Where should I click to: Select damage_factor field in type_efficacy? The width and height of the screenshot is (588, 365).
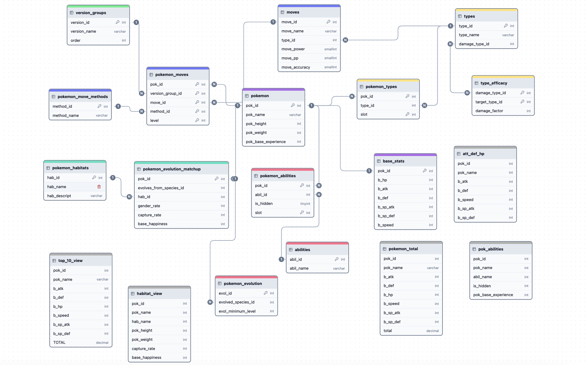point(503,111)
